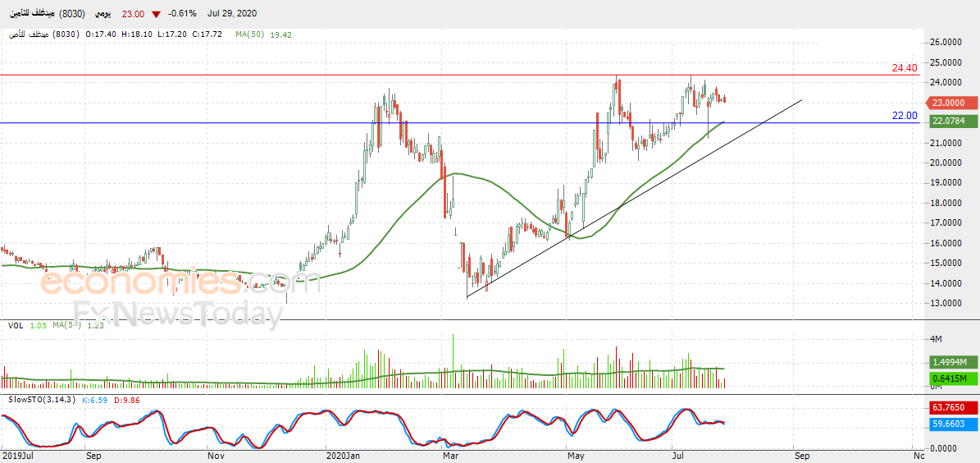The height and width of the screenshot is (463, 980).
Task: Click the -0.61% change value
Action: [184, 14]
